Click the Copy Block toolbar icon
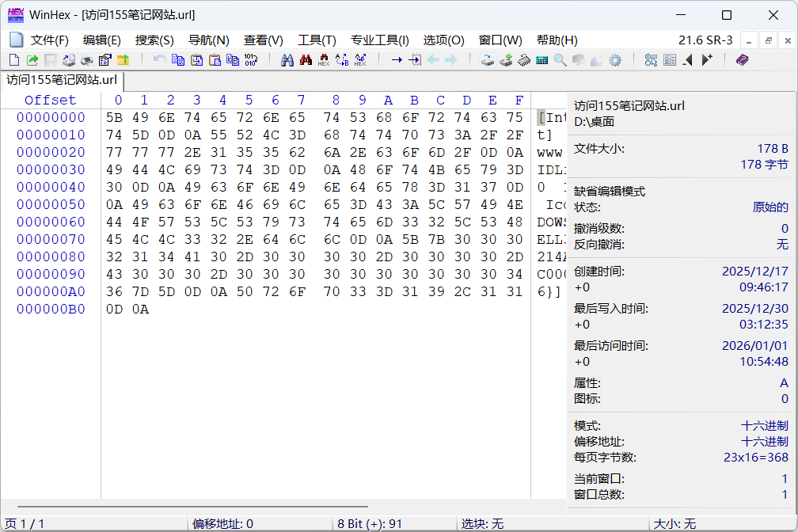798x532 pixels. tap(178, 60)
